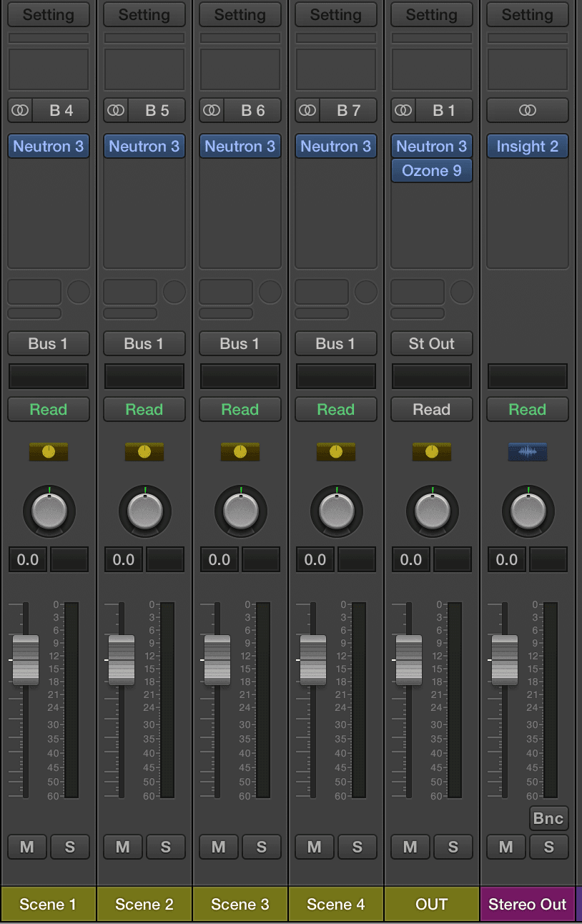
Task: Solo the Scene 3 channel
Action: click(262, 847)
